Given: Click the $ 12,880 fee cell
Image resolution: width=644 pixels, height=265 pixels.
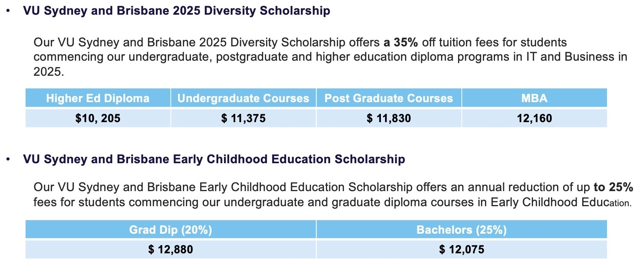Looking at the screenshot, I should tap(171, 250).
